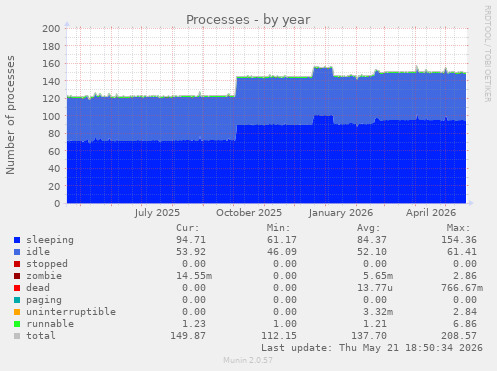The image size is (497, 371).
Task: Click the 'Cur:' column header
Action: (188, 228)
